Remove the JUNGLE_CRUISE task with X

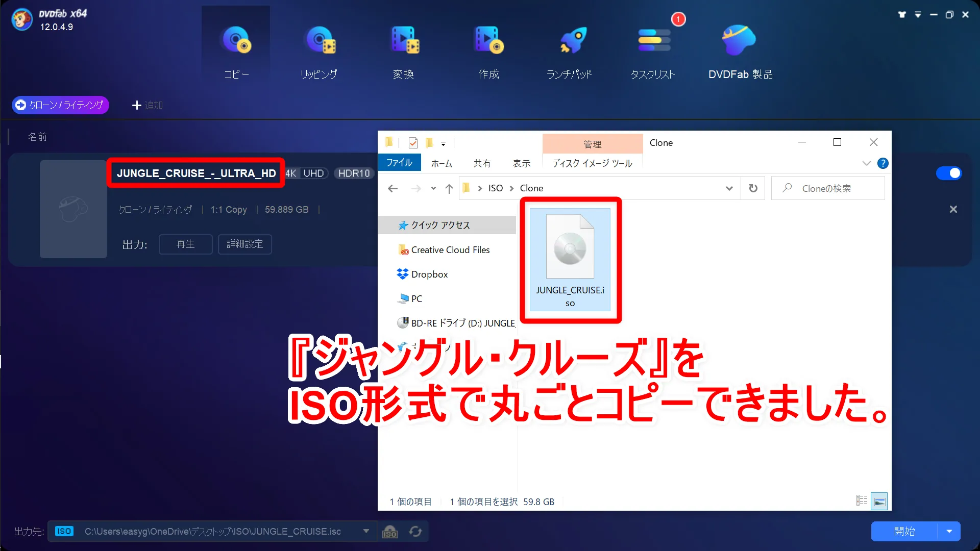tap(953, 209)
